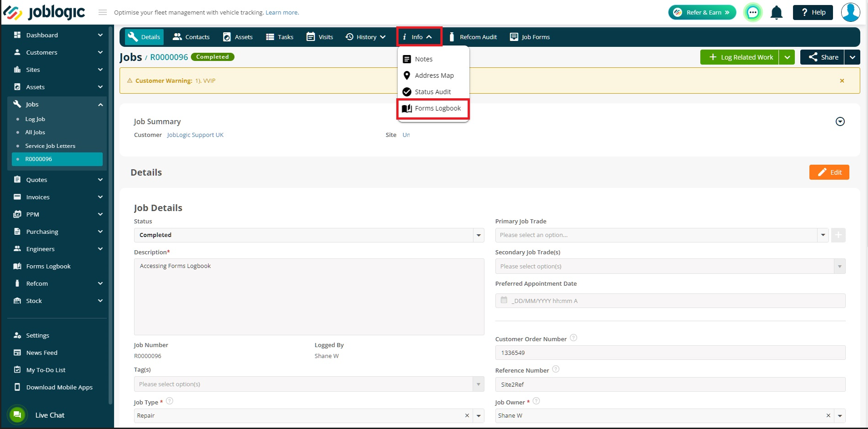Open the Details tab
Image resolution: width=868 pixels, height=429 pixels.
pos(144,37)
